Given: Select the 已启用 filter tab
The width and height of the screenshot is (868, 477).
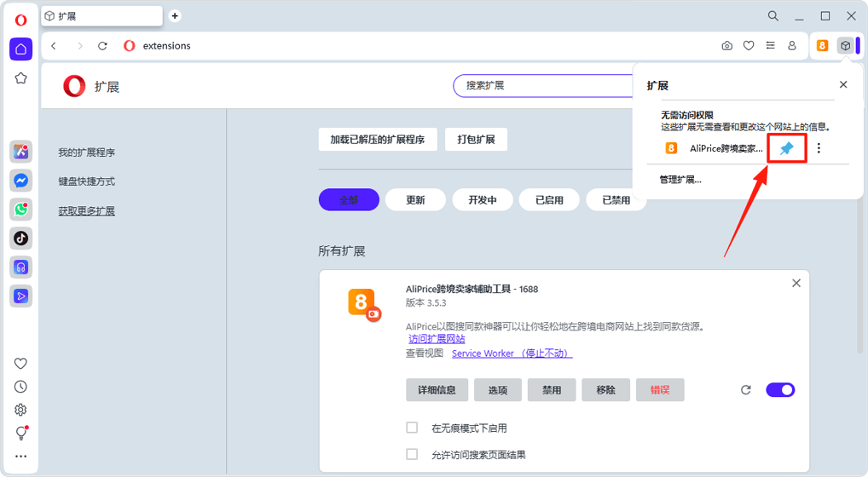Looking at the screenshot, I should pos(549,200).
